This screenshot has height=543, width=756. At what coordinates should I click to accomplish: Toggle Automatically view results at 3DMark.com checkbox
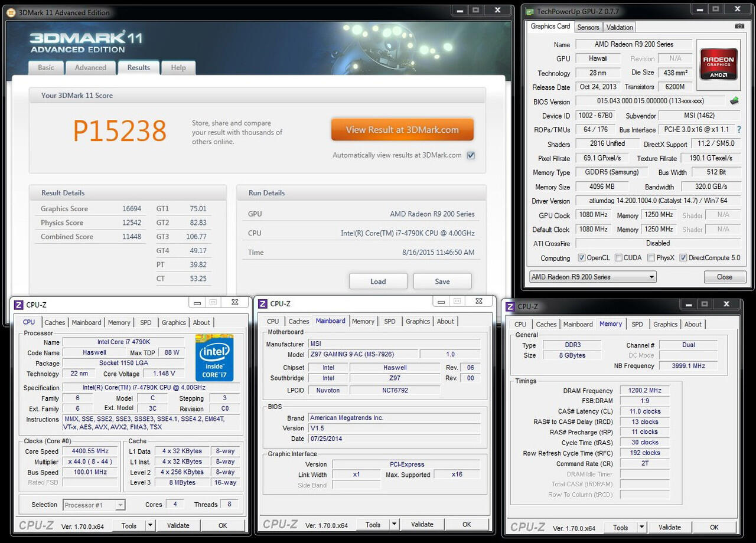tap(471, 155)
